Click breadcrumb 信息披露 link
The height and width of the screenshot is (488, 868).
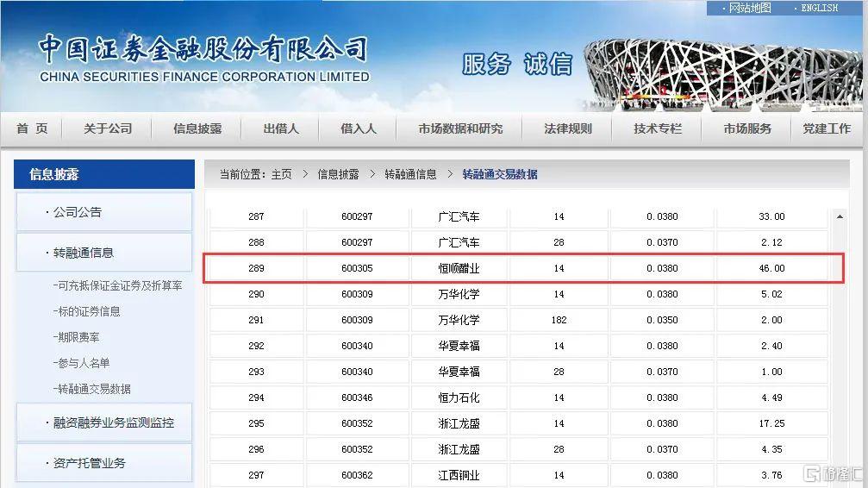338,174
